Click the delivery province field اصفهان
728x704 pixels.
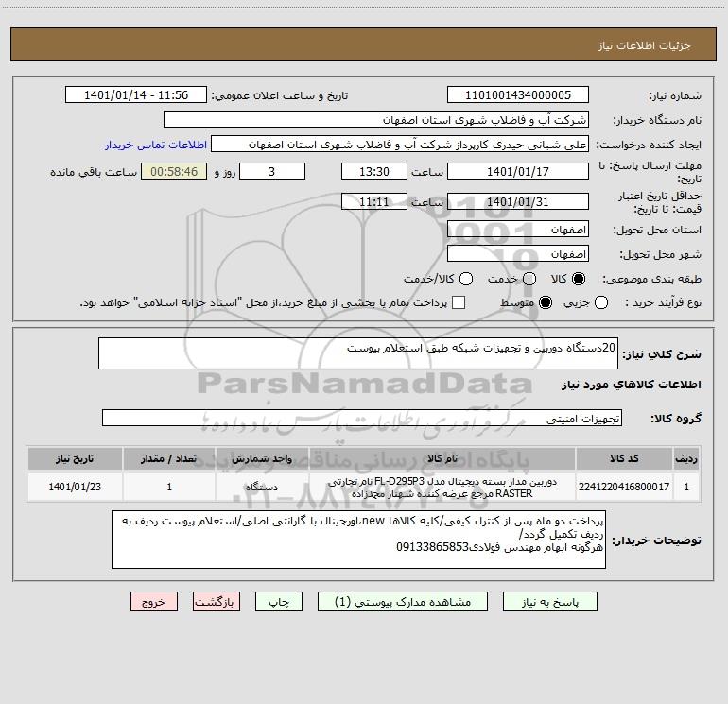pyautogui.click(x=518, y=230)
